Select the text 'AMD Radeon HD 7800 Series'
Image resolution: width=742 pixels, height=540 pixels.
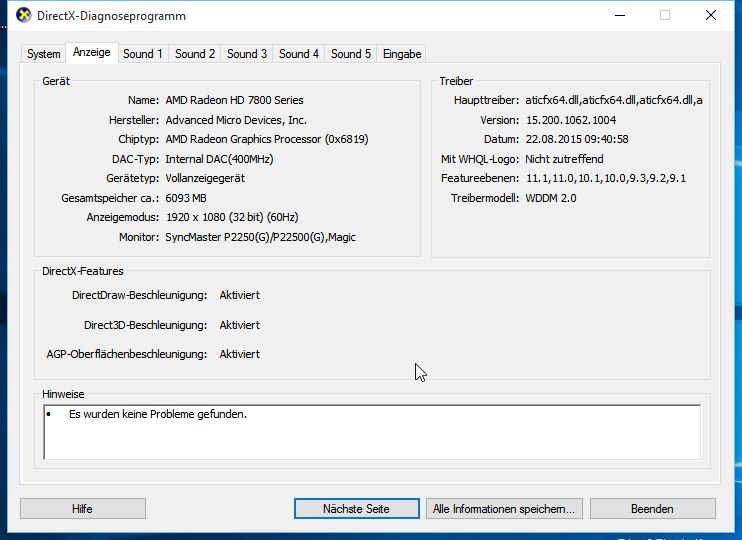pos(234,100)
